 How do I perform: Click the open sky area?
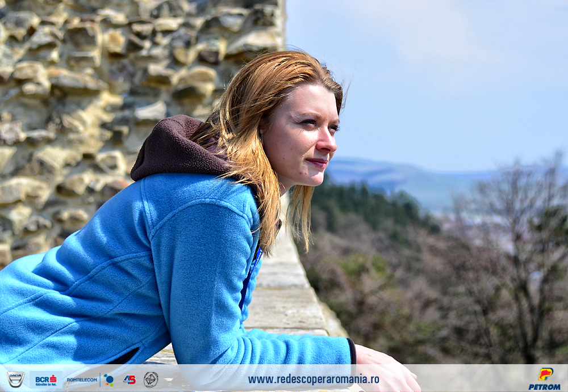coord(443,68)
